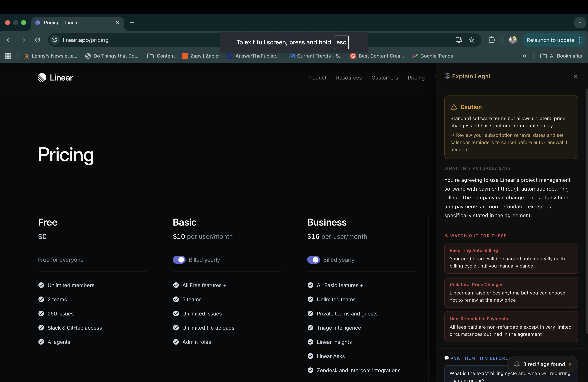Close the Pricing – Linear tab
Image resolution: width=588 pixels, height=382 pixels.
coord(118,23)
